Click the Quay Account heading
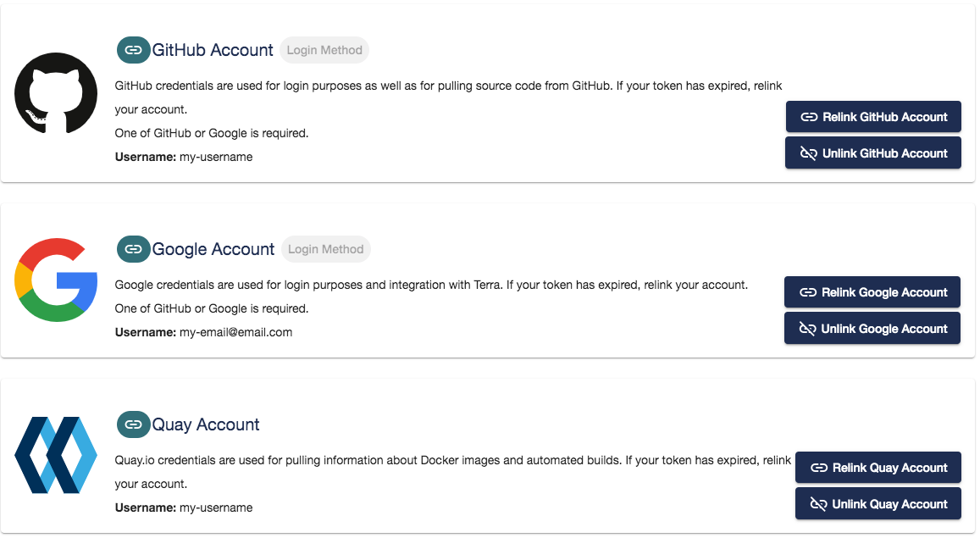 (205, 424)
